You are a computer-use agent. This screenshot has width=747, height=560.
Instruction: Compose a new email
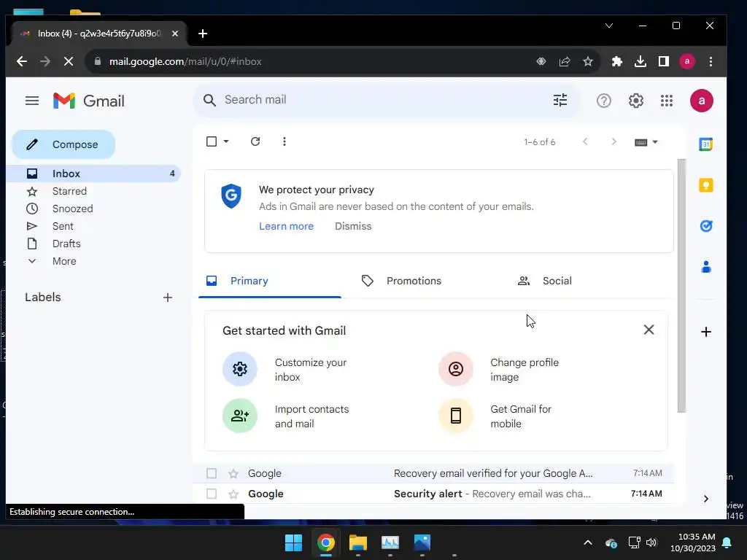tap(63, 144)
